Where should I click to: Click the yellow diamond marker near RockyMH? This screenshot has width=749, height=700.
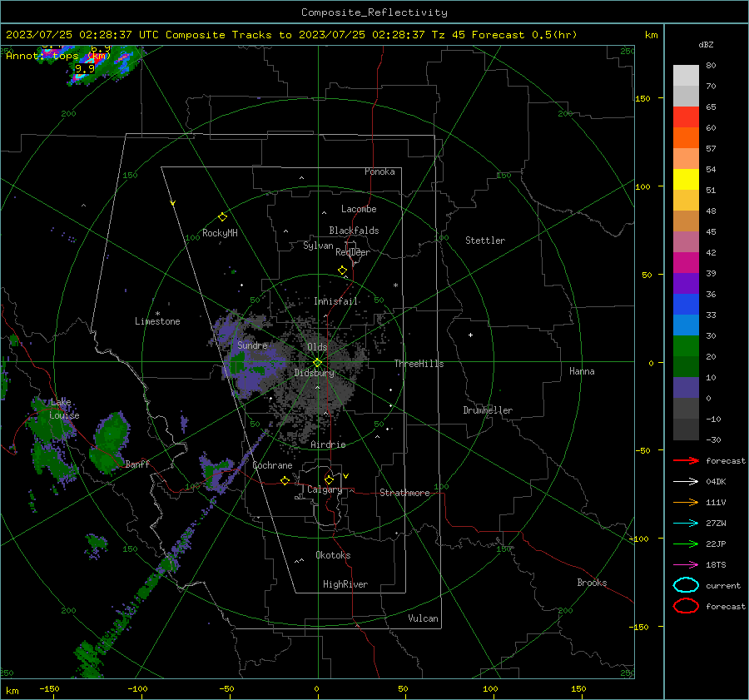[x=222, y=217]
